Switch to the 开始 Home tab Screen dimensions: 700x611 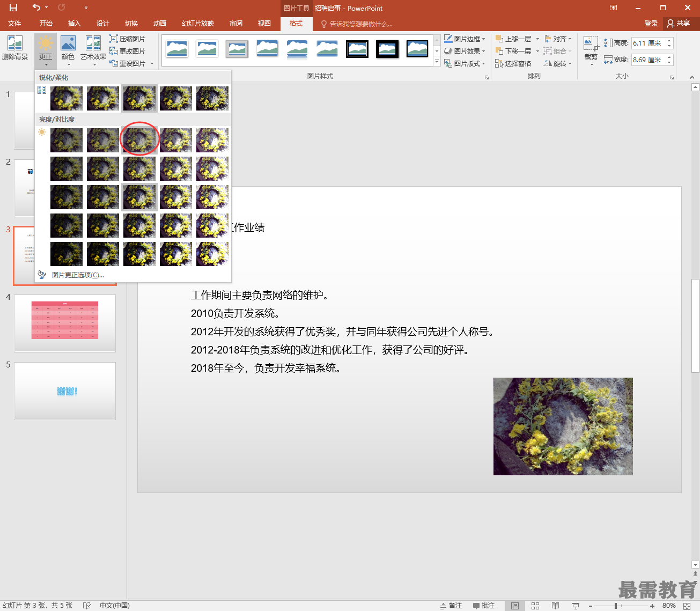(x=46, y=23)
